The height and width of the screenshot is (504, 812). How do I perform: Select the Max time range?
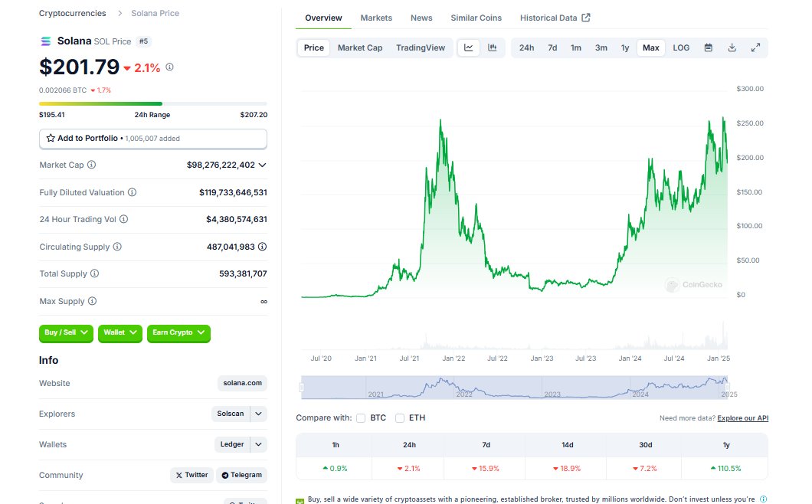tap(651, 47)
